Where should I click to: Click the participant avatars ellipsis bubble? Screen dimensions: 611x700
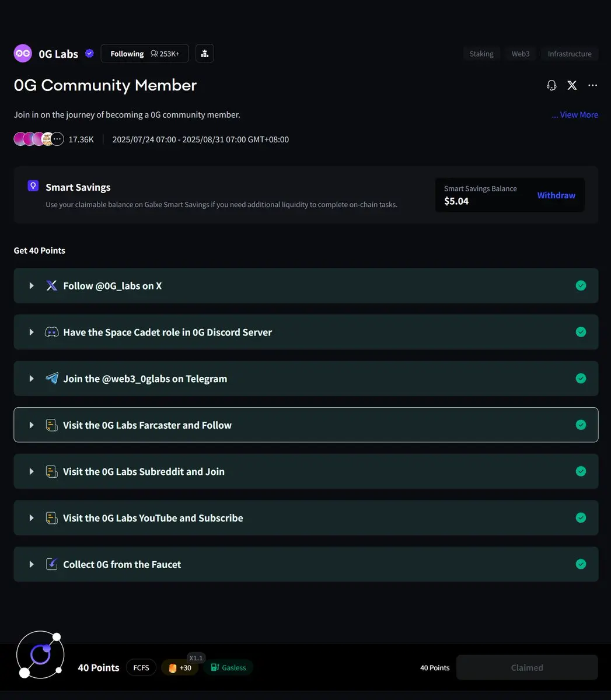click(x=57, y=139)
